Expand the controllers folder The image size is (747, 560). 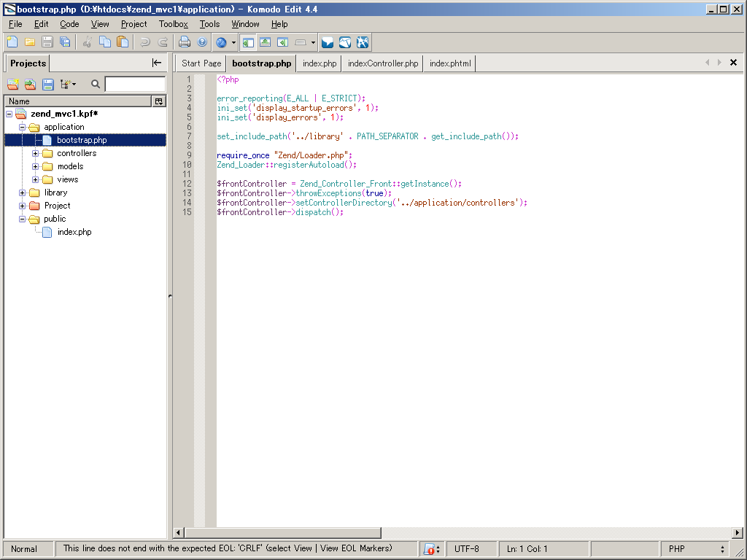35,153
